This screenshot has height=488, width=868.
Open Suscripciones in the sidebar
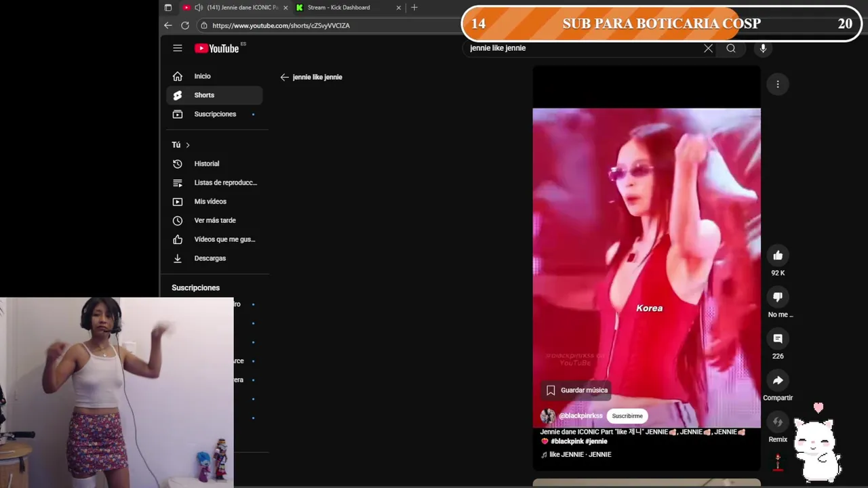[214, 114]
